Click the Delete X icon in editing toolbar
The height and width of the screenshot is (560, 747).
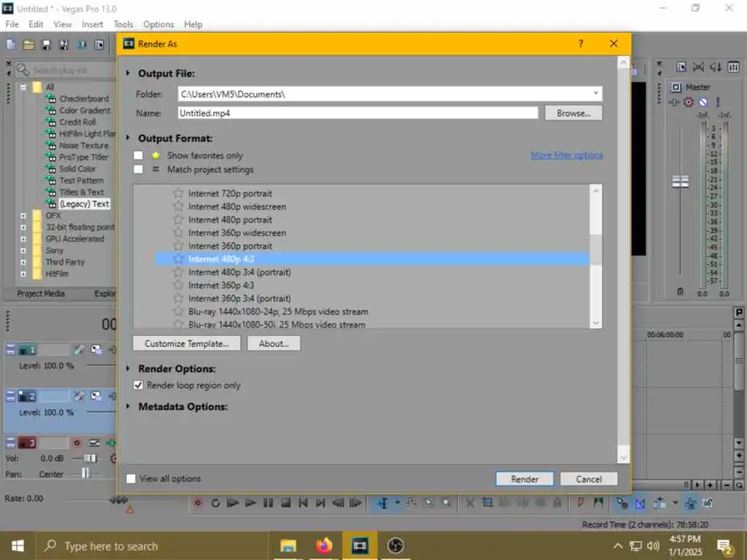470,503
